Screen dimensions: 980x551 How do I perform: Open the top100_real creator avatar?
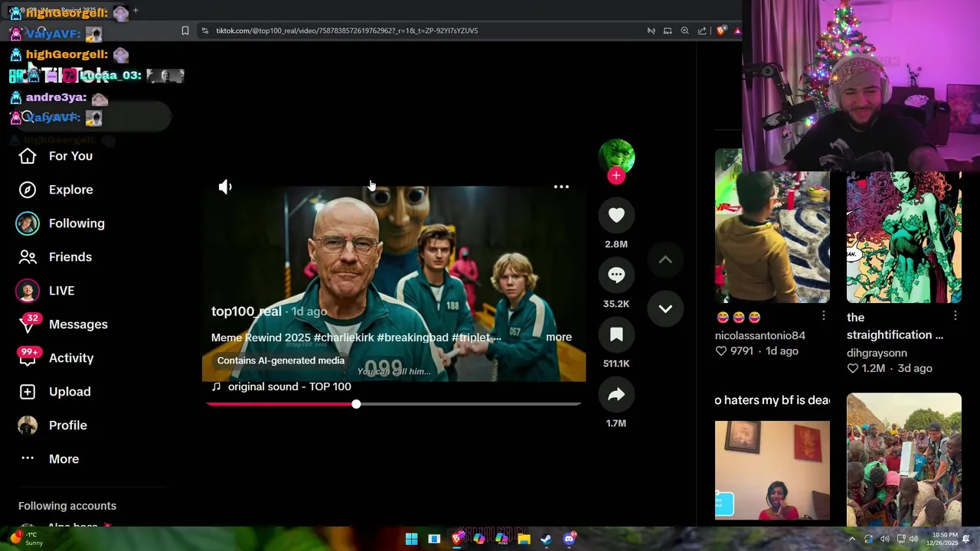tap(616, 156)
